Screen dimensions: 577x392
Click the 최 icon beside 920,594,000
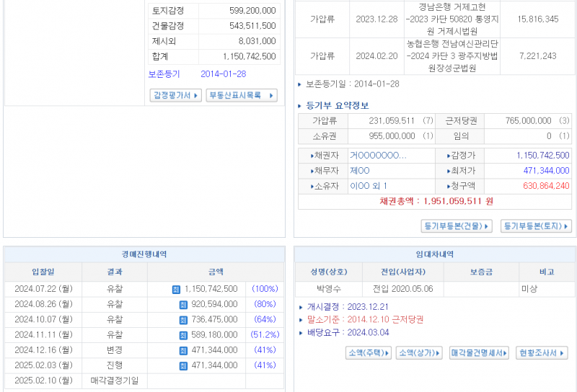(x=183, y=304)
